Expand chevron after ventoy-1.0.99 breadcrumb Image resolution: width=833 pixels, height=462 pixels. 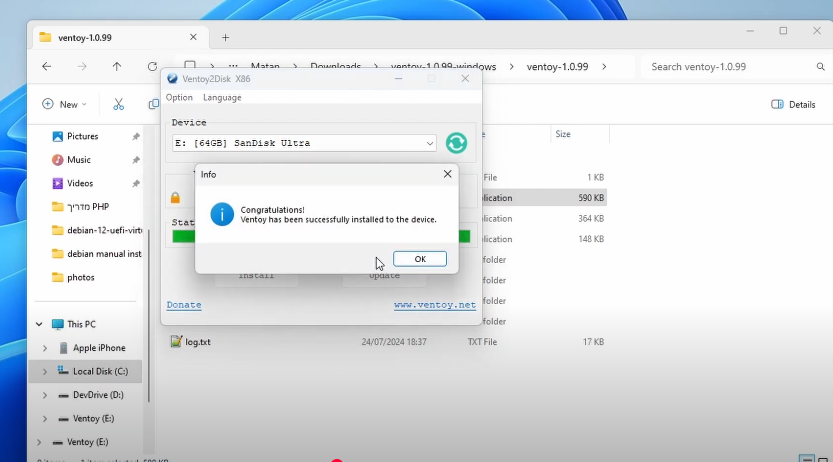[x=604, y=67]
